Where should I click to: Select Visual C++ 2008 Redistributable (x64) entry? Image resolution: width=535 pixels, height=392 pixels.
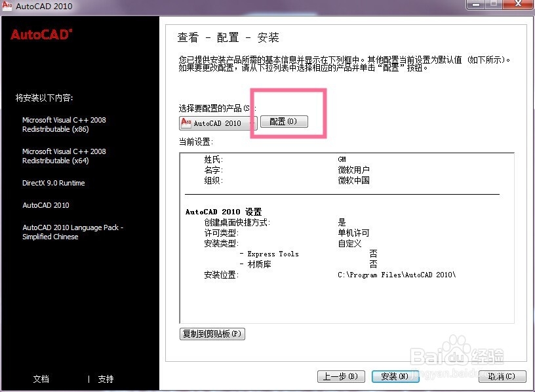64,156
